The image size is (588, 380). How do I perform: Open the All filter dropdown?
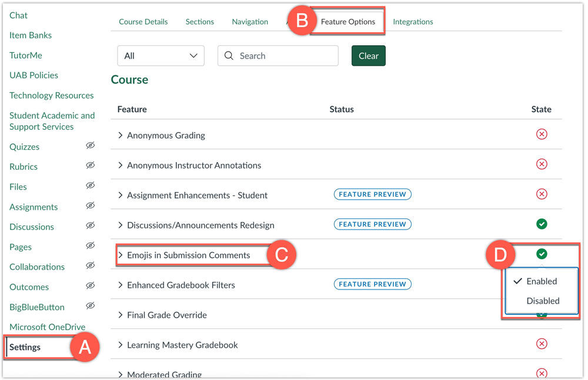point(161,56)
